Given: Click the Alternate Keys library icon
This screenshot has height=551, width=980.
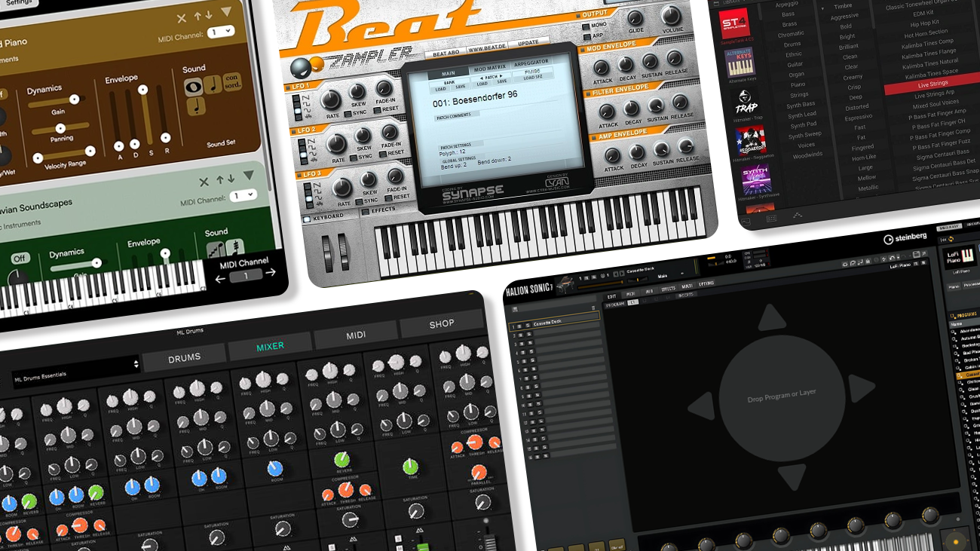Looking at the screenshot, I should tap(740, 63).
